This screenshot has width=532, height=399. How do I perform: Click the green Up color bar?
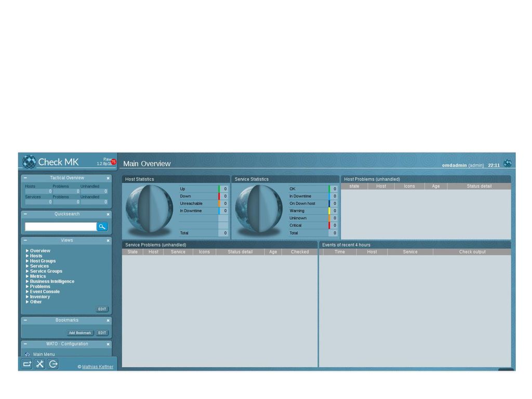click(219, 189)
